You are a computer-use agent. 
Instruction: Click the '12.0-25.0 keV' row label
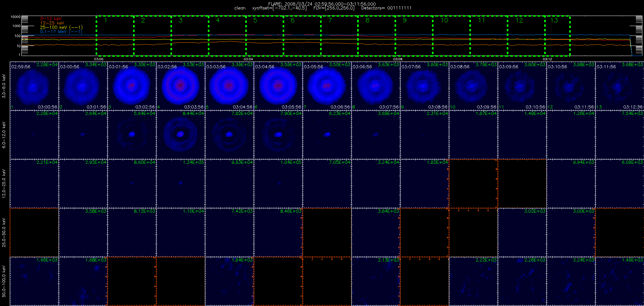click(x=4, y=184)
